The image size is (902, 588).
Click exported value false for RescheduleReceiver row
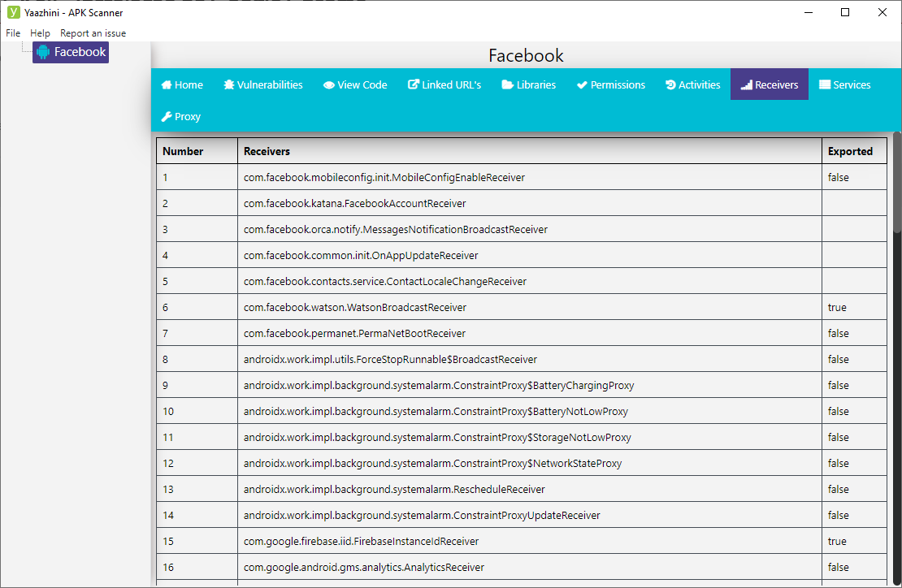pyautogui.click(x=838, y=489)
